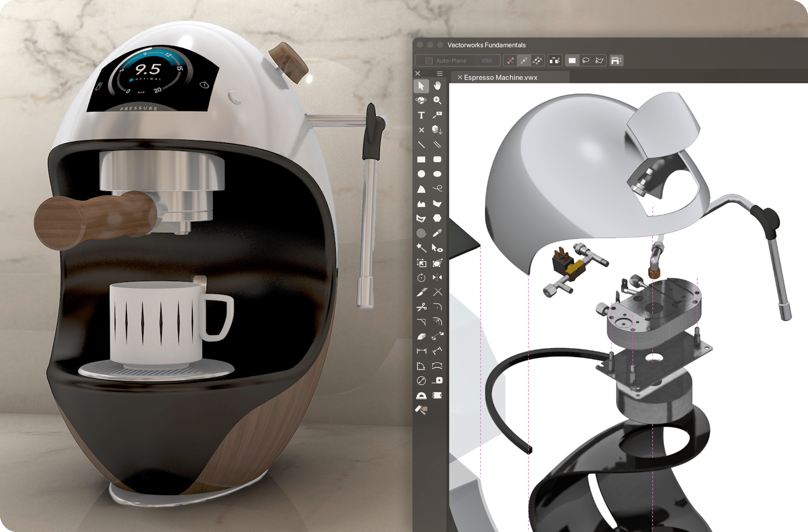Image resolution: width=808 pixels, height=532 pixels.
Task: Close the Espresso Machine.vwx document tab
Action: pyautogui.click(x=460, y=77)
